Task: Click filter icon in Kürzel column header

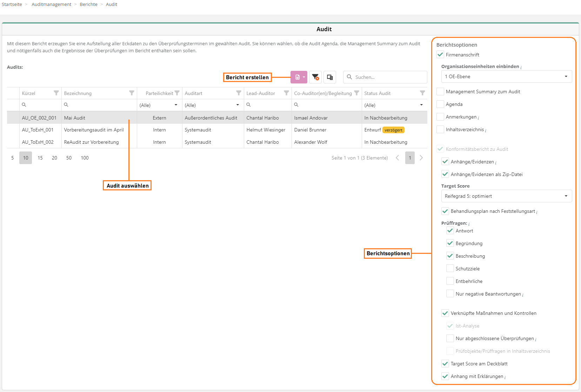Action: click(x=56, y=93)
